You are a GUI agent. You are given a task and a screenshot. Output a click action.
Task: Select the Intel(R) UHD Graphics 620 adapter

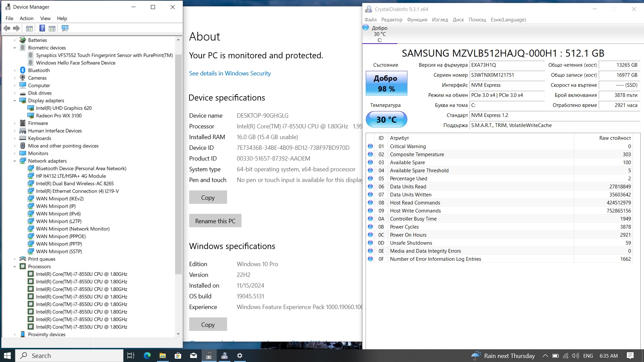[64, 108]
